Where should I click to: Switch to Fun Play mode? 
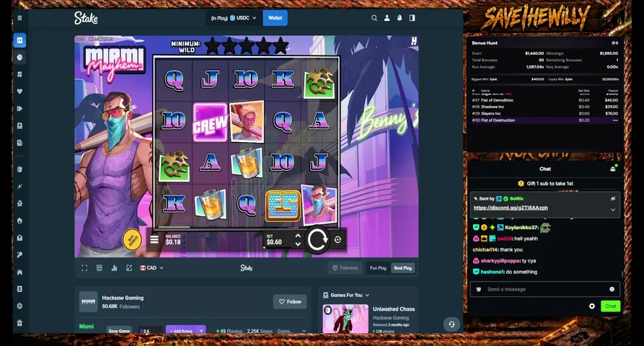tap(379, 268)
